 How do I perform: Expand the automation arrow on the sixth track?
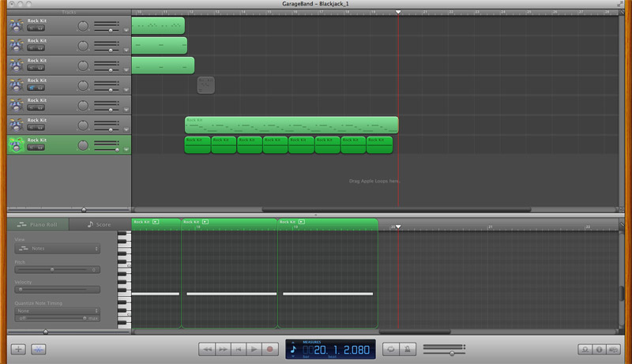coord(126,129)
